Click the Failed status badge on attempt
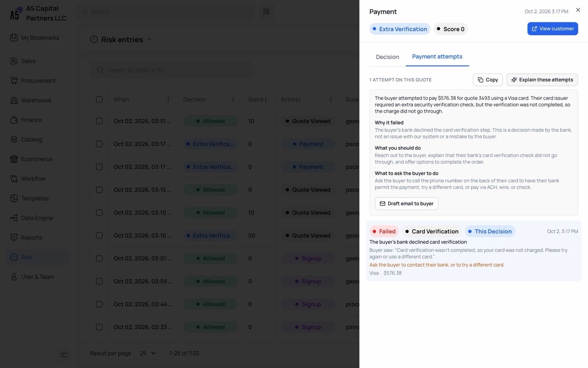588x368 pixels. [x=384, y=231]
